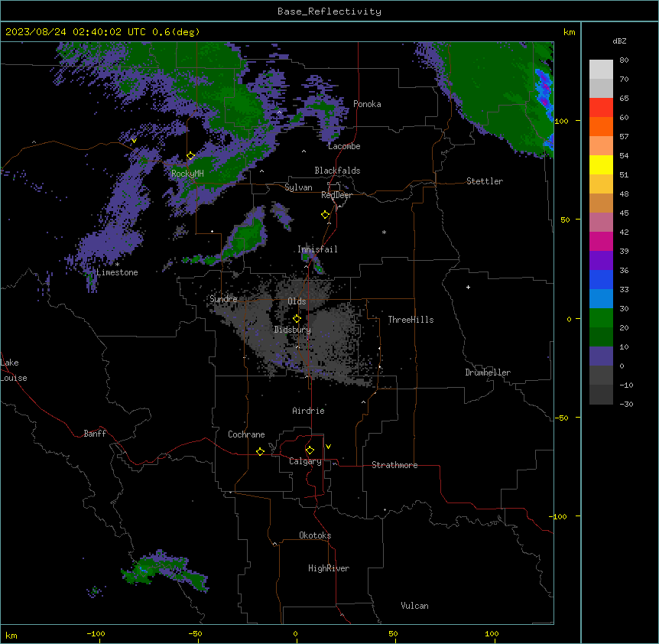
Task: Pick the yellow 51-54 dBZ legend swatch
Action: 601,164
